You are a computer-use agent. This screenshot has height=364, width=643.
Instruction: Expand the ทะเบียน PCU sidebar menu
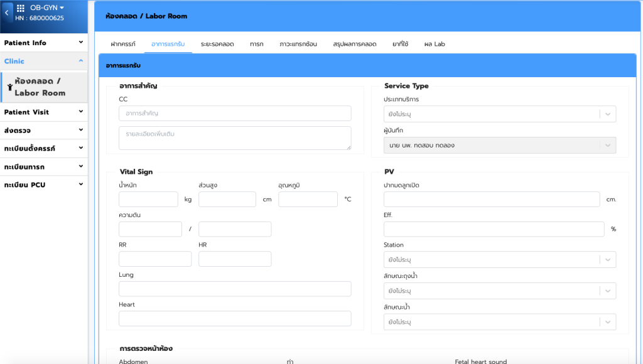[x=43, y=185]
